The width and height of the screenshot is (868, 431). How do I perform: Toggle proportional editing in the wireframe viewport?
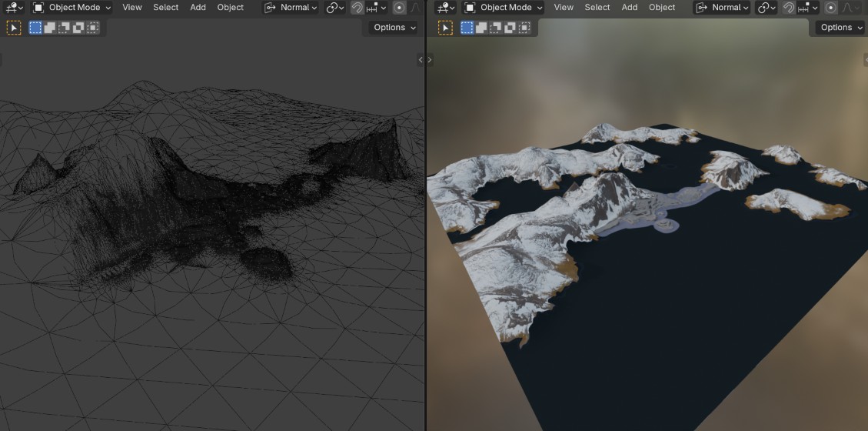tap(399, 8)
